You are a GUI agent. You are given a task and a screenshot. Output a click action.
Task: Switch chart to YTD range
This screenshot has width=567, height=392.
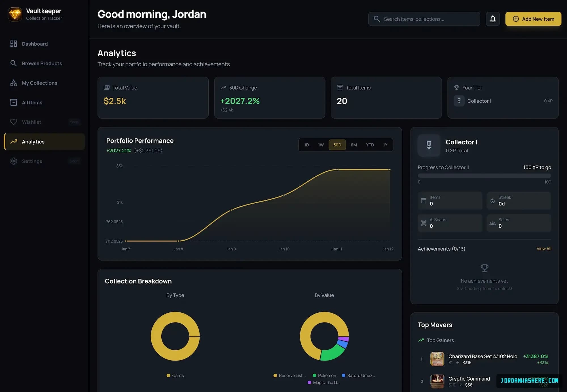click(370, 145)
